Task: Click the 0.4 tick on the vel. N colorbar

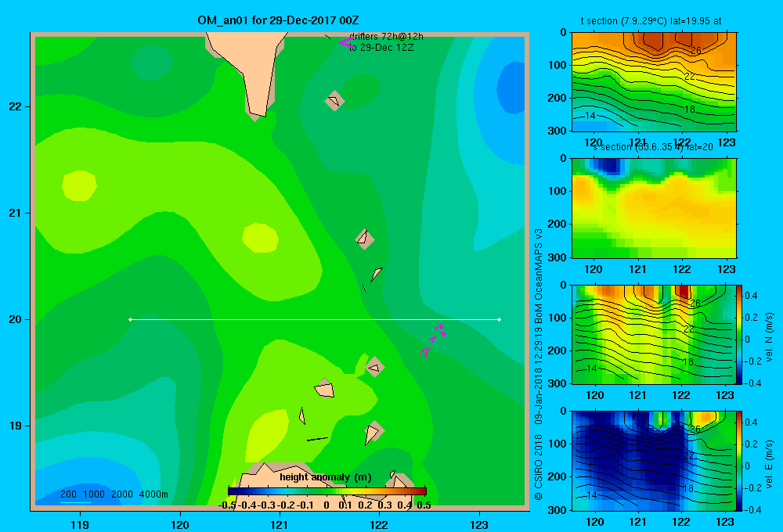Action: click(x=751, y=296)
